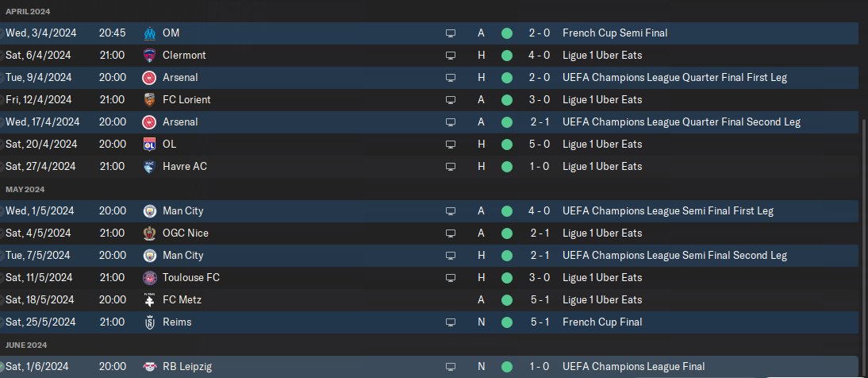
Task: Click the 5 - 1 score against FC Metz
Action: tap(540, 300)
